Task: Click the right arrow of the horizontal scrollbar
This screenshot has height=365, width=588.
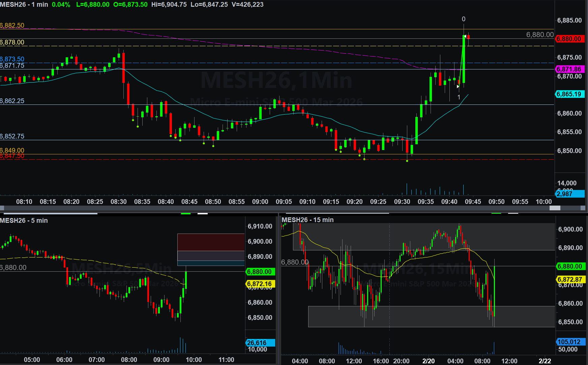Action: click(583, 208)
